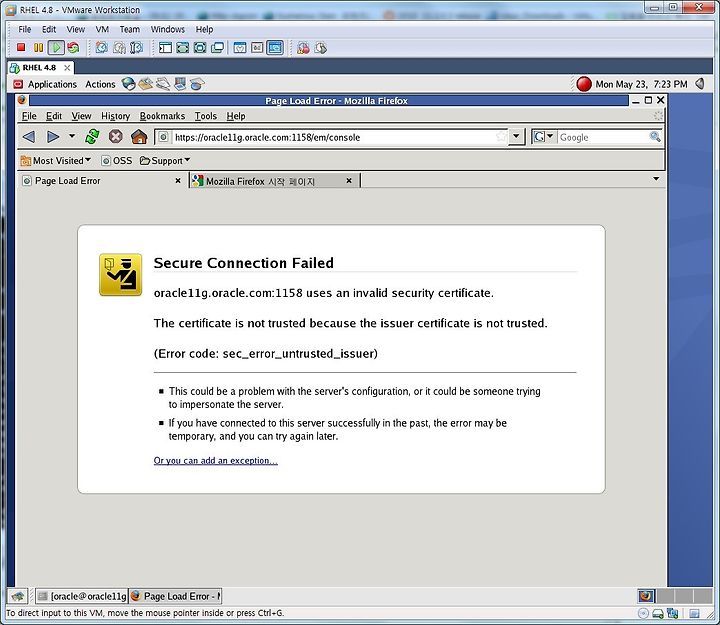Click the Firefox Stop loading icon

pyautogui.click(x=116, y=136)
